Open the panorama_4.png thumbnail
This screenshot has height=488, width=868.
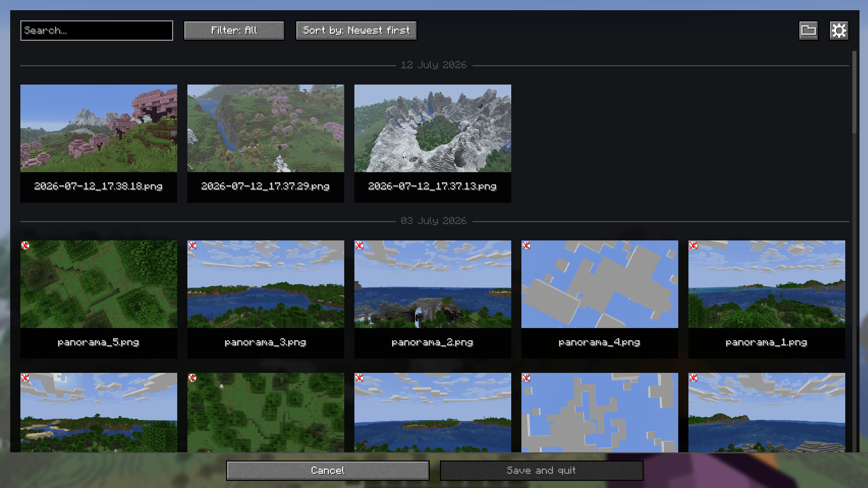pyautogui.click(x=599, y=284)
